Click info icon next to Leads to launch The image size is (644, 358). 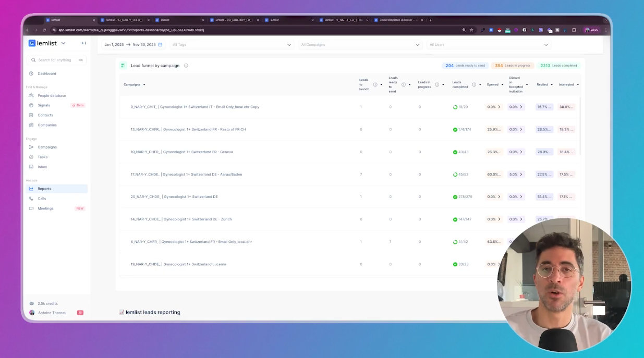tap(375, 84)
